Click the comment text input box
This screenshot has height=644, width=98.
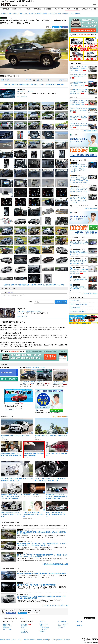[34, 296]
